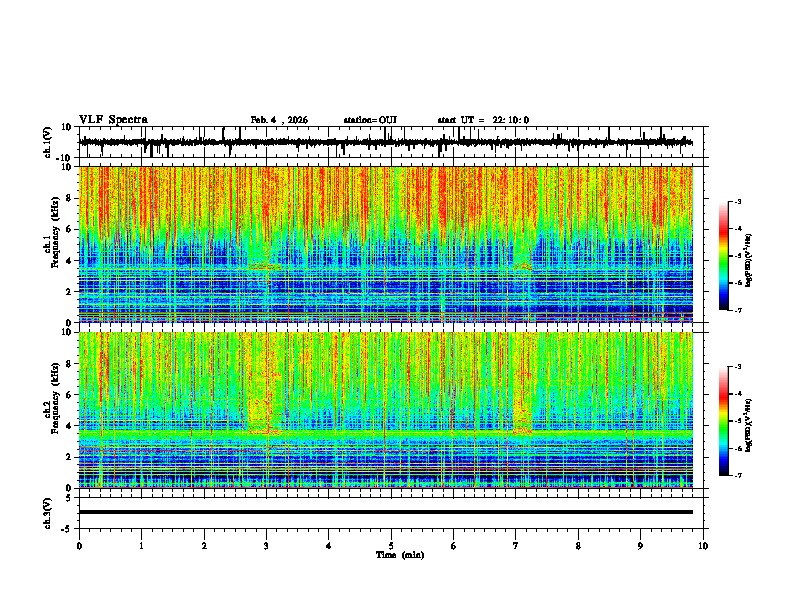This screenshot has width=792, height=612.
Task: Click the ch.1 frequency tick label "4"
Action: point(70,261)
